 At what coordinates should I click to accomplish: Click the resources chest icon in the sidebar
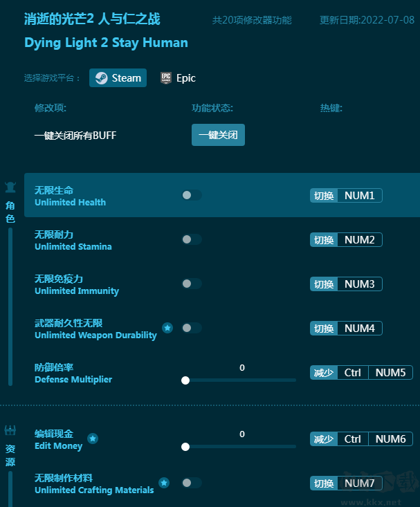(x=10, y=430)
